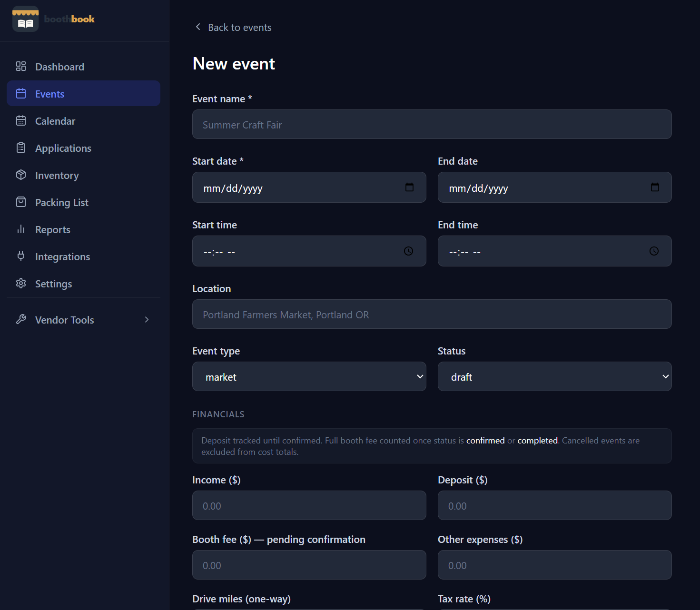Select Events in the sidebar

83,93
